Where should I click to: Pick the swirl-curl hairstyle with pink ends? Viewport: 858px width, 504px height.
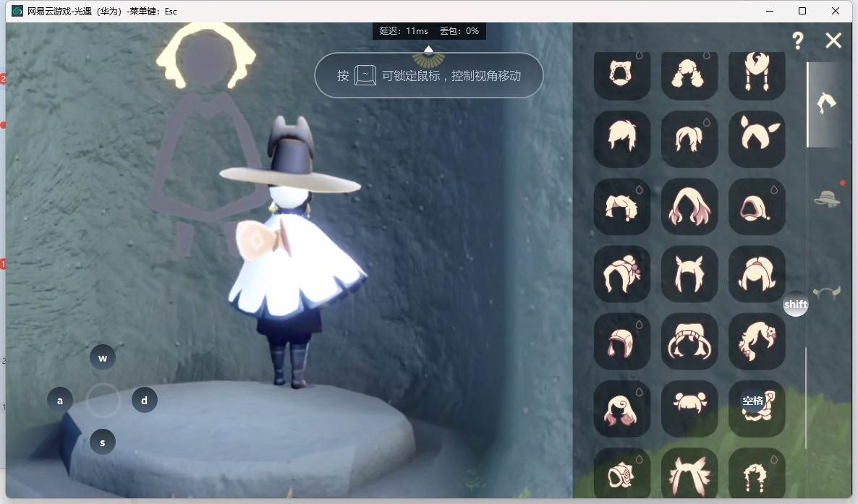pos(621,409)
